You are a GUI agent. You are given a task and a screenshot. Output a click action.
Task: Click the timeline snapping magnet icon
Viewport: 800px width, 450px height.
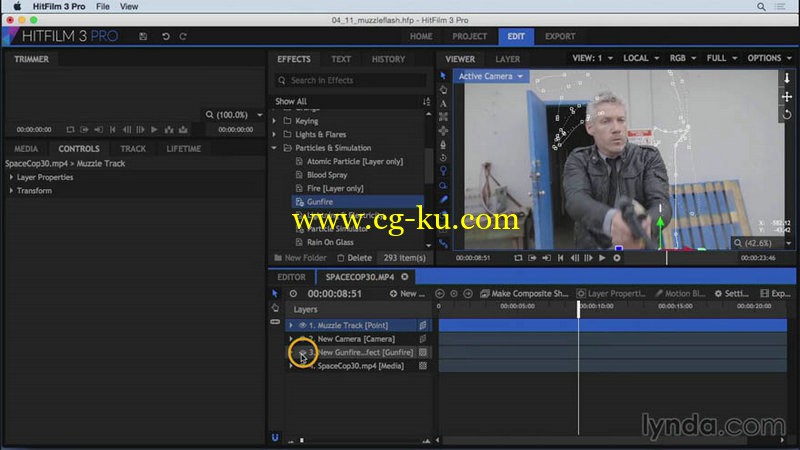275,438
